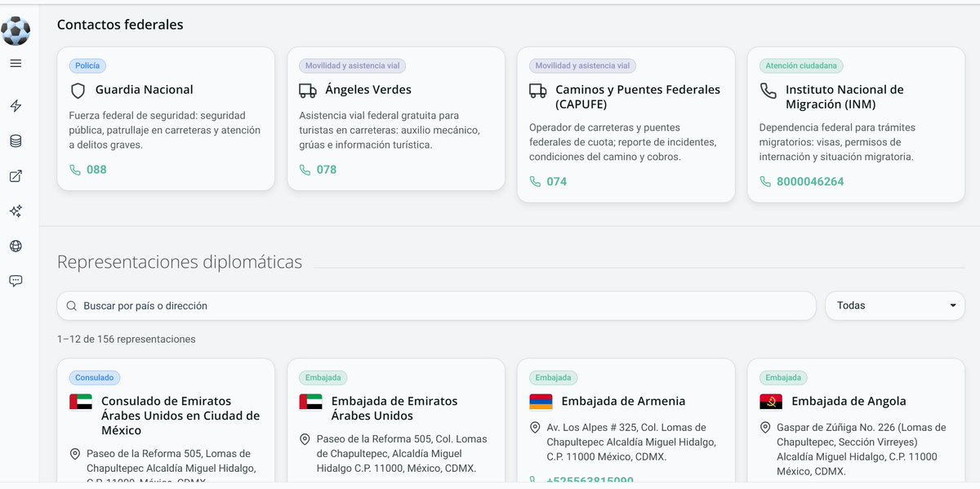Click the truck icon beside Caminos y Puentes Federales
Image resolution: width=980 pixels, height=489 pixels.
pyautogui.click(x=538, y=91)
